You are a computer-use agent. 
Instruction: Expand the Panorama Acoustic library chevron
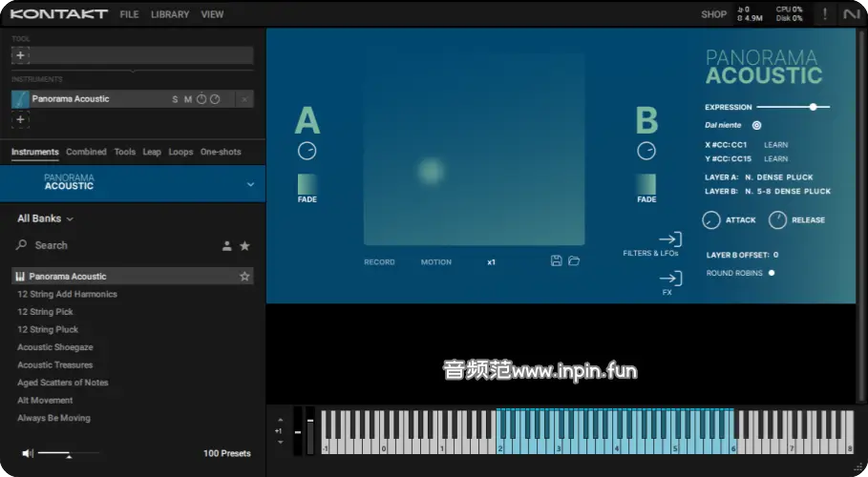(250, 184)
